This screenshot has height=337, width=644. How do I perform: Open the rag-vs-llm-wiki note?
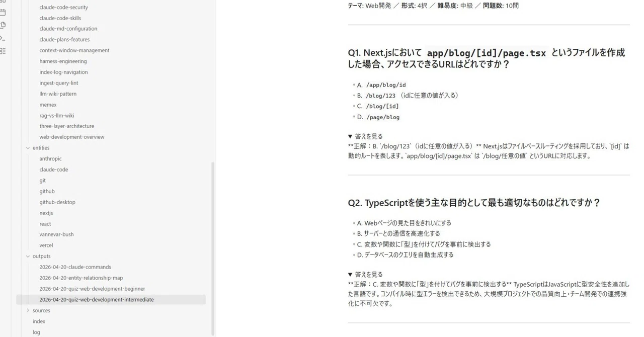(x=57, y=116)
